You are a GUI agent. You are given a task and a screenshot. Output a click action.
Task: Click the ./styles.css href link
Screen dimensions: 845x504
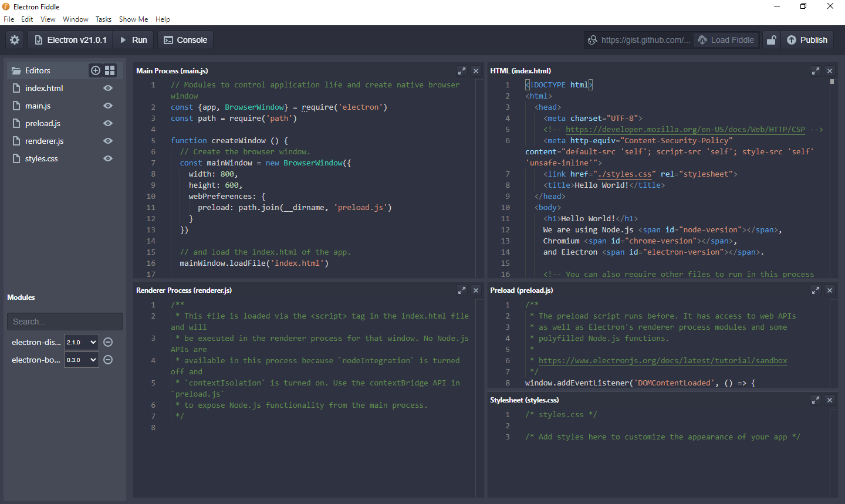(624, 174)
